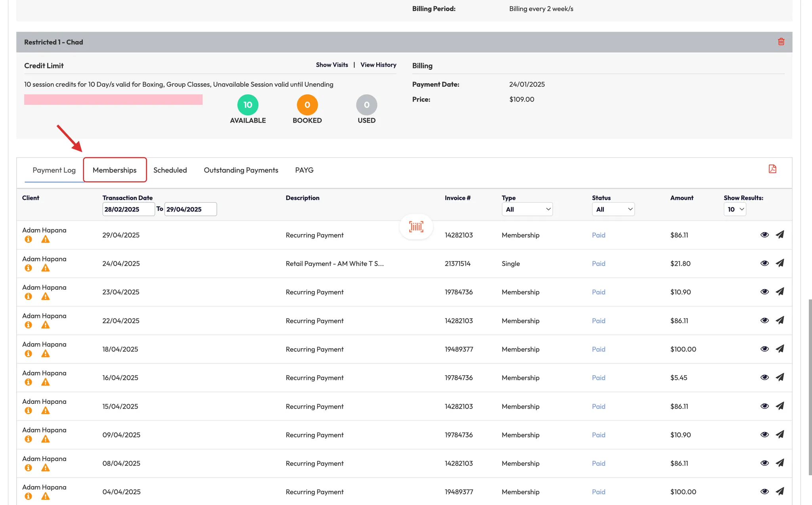Screen dimensions: 812x505
Task: Click the warning triangle icon on the 18/04/2025 row
Action: [x=46, y=353]
